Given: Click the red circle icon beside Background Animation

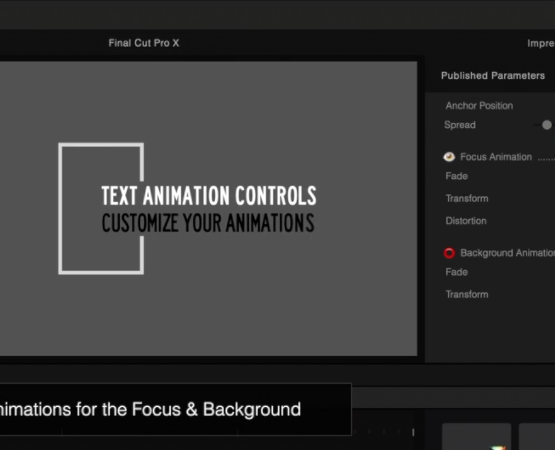Looking at the screenshot, I should pos(449,253).
